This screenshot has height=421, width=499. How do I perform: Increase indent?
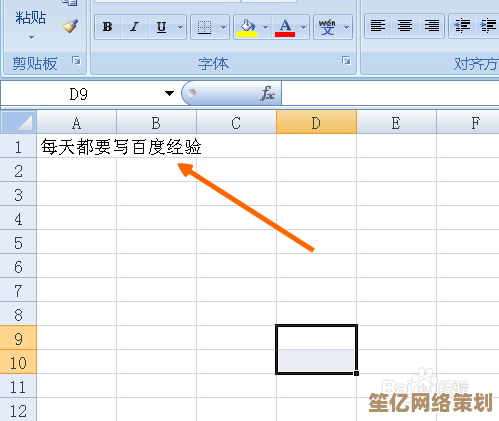coord(488,26)
